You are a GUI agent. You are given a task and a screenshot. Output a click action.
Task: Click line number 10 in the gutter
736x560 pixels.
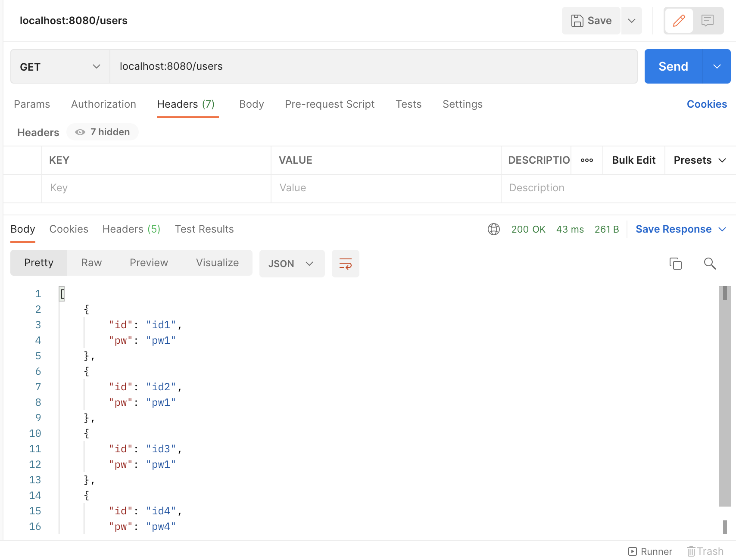click(x=35, y=433)
